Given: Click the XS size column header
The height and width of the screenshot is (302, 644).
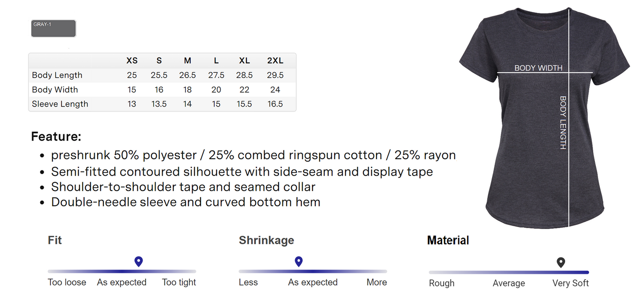Looking at the screenshot, I should tap(132, 61).
